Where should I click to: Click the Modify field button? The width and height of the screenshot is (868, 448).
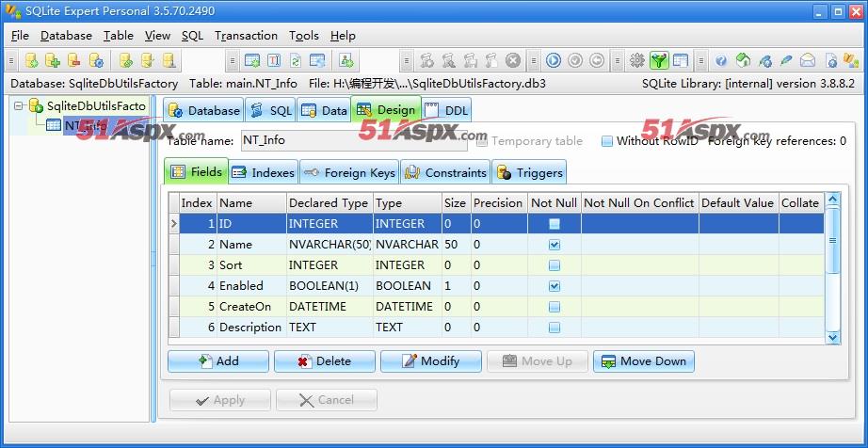430,361
